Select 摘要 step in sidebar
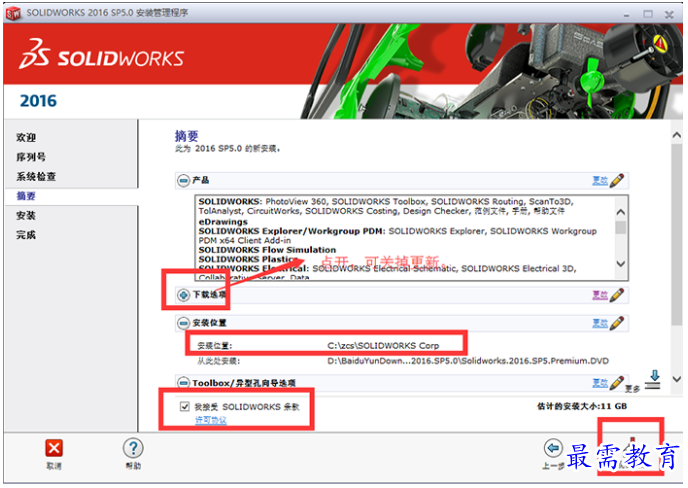 click(26, 196)
